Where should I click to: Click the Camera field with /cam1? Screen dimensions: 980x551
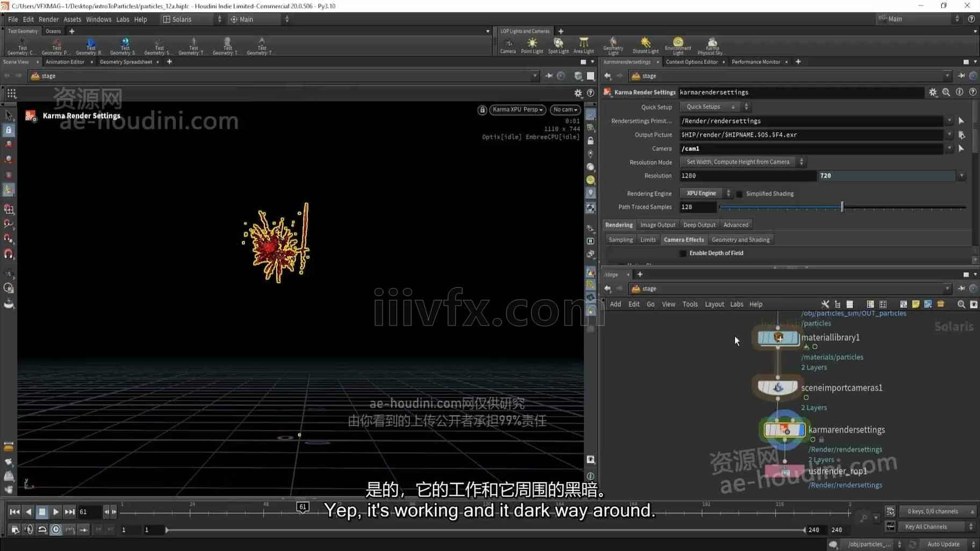(x=811, y=149)
